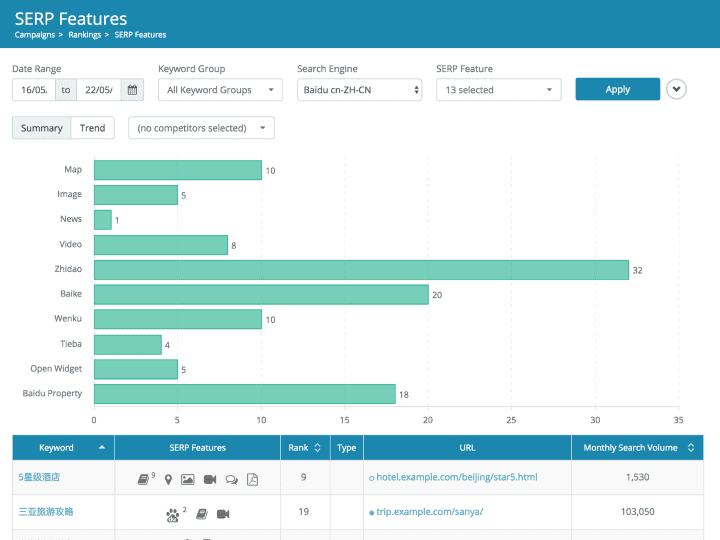Screen dimensions: 720x540
Task: Click the date range start date field
Action: [33, 90]
